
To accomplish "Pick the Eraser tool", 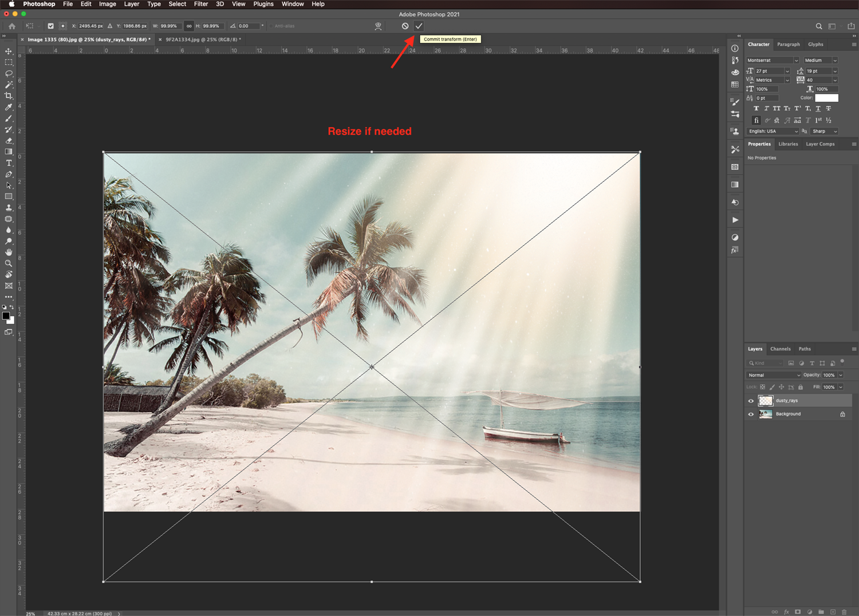I will pyautogui.click(x=9, y=141).
